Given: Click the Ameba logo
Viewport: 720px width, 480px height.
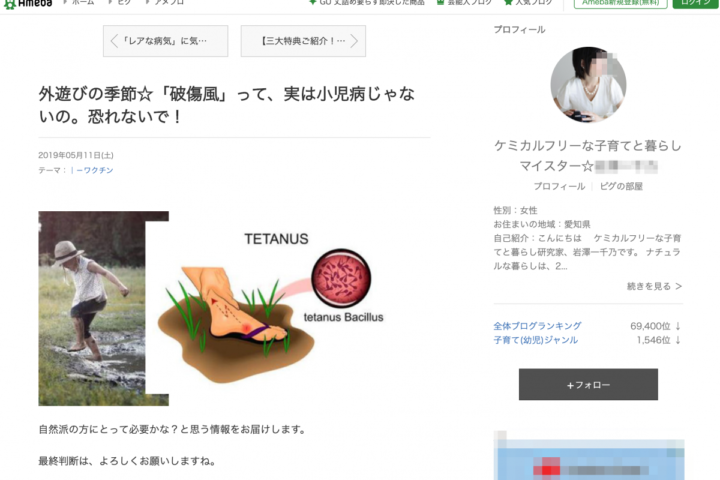Looking at the screenshot, I should pyautogui.click(x=28, y=4).
